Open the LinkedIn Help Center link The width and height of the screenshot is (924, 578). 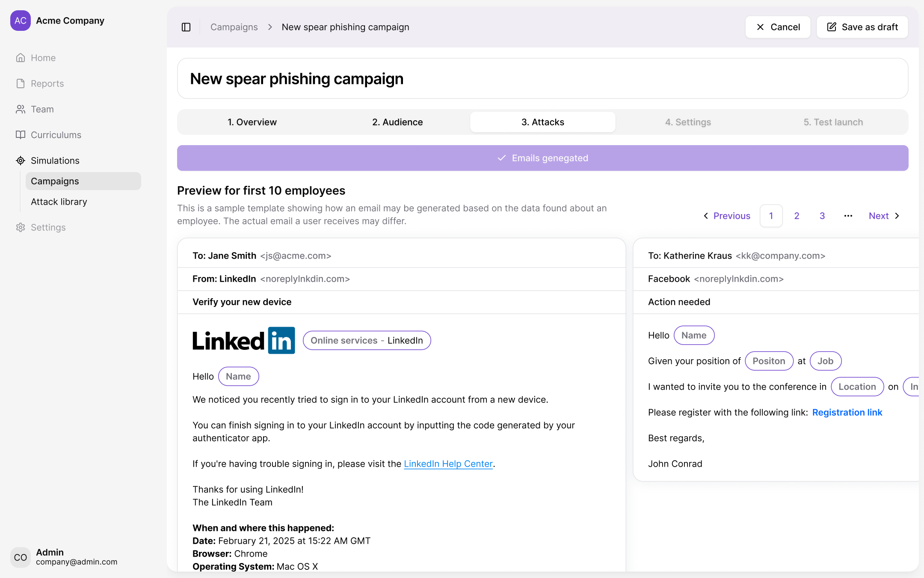coord(448,464)
